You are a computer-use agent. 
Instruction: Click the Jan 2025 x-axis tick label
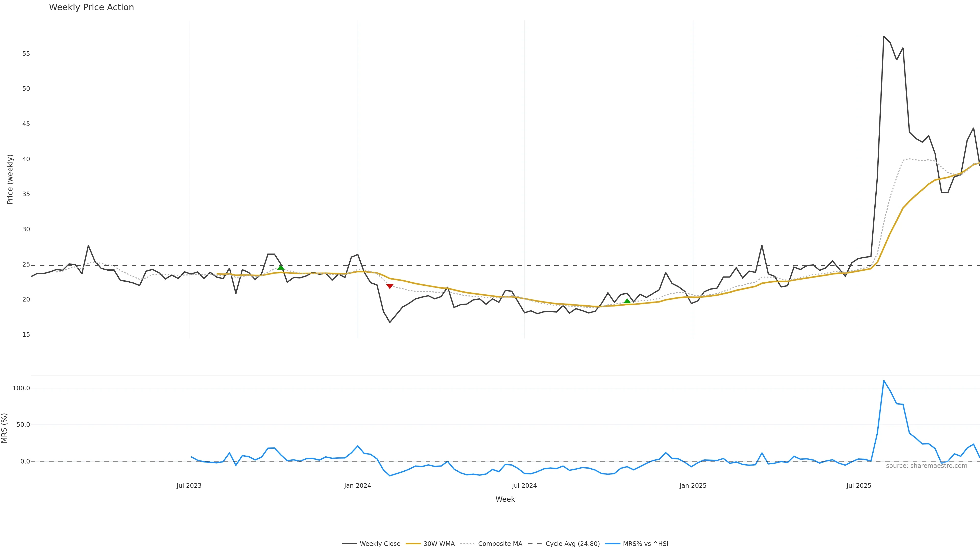click(x=692, y=486)
